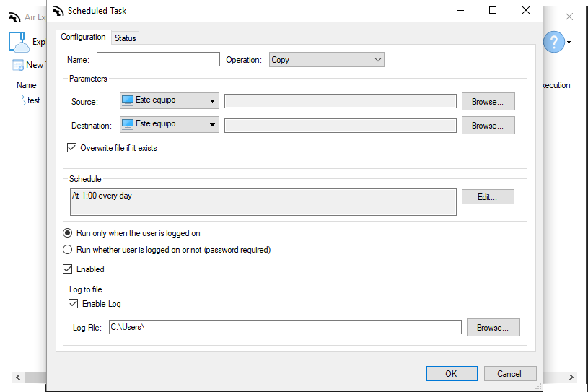This screenshot has height=392, width=588.
Task: Disable the Enable Log checkbox
Action: [x=73, y=303]
